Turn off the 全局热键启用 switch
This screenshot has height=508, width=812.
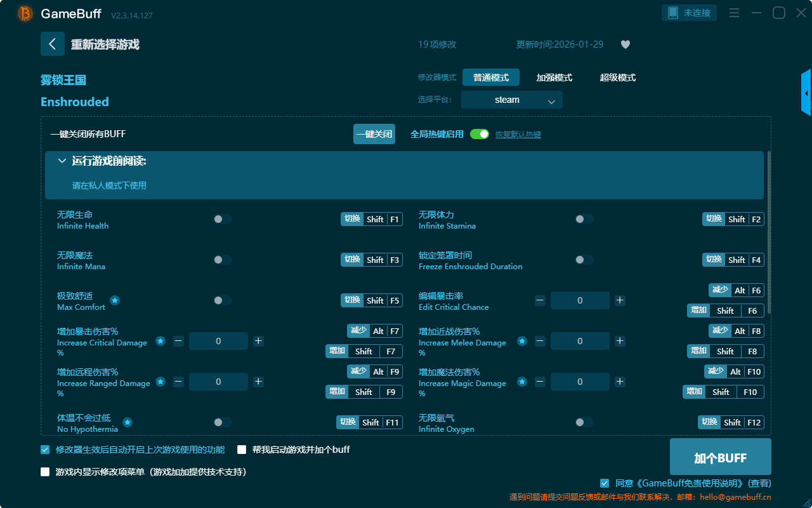point(480,134)
